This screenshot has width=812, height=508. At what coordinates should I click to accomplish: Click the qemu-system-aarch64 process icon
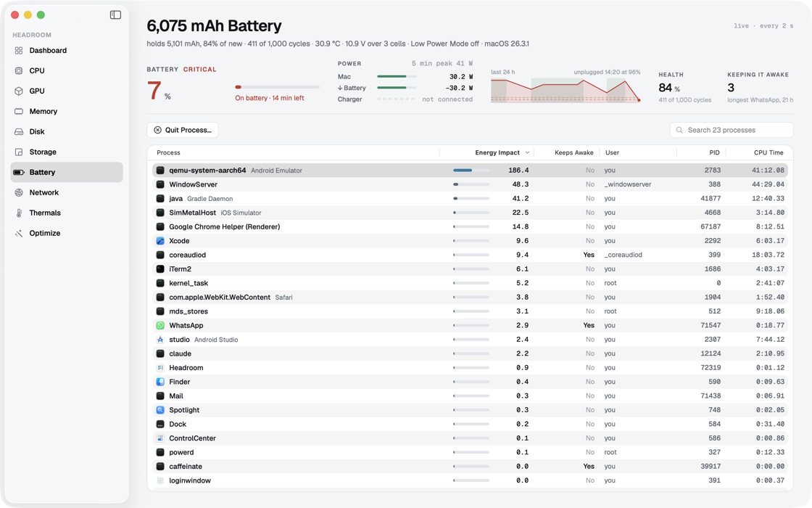[160, 170]
